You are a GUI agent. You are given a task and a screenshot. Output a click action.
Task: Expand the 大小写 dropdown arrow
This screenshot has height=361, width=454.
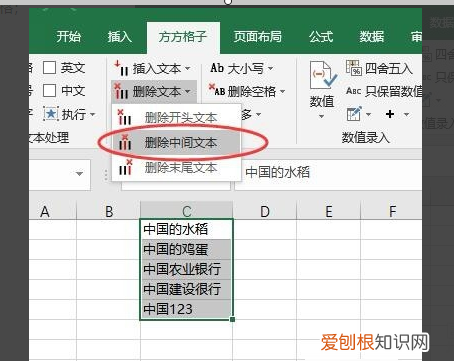point(270,68)
